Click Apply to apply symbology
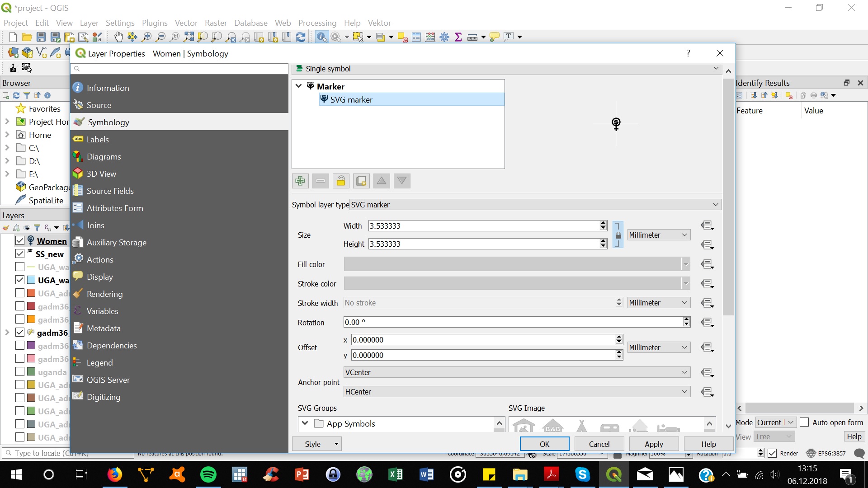 tap(654, 444)
